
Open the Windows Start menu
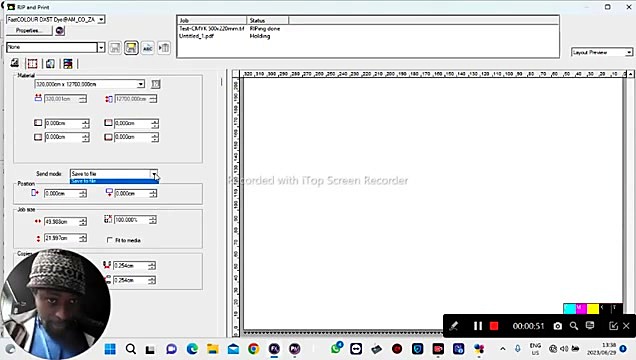coord(110,349)
